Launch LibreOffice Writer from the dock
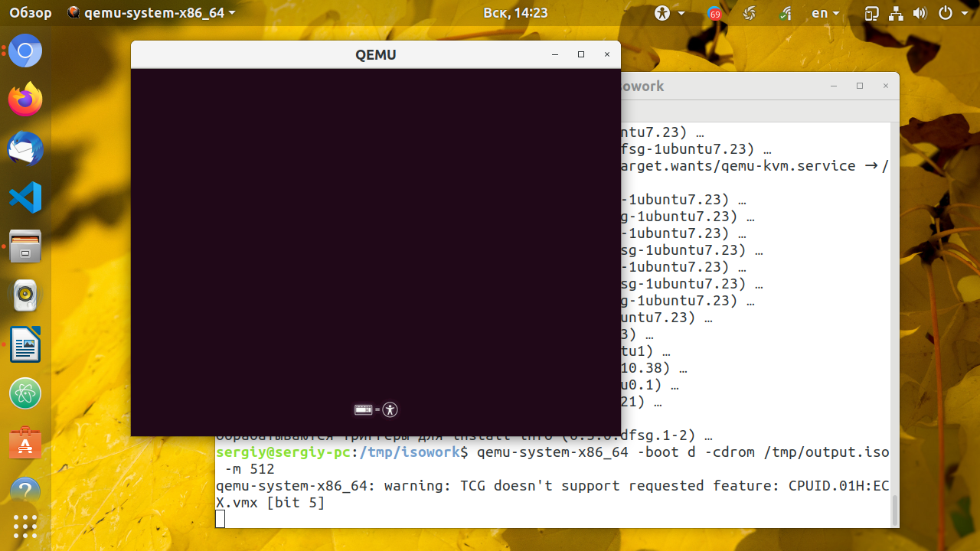This screenshot has height=551, width=980. tap(25, 344)
